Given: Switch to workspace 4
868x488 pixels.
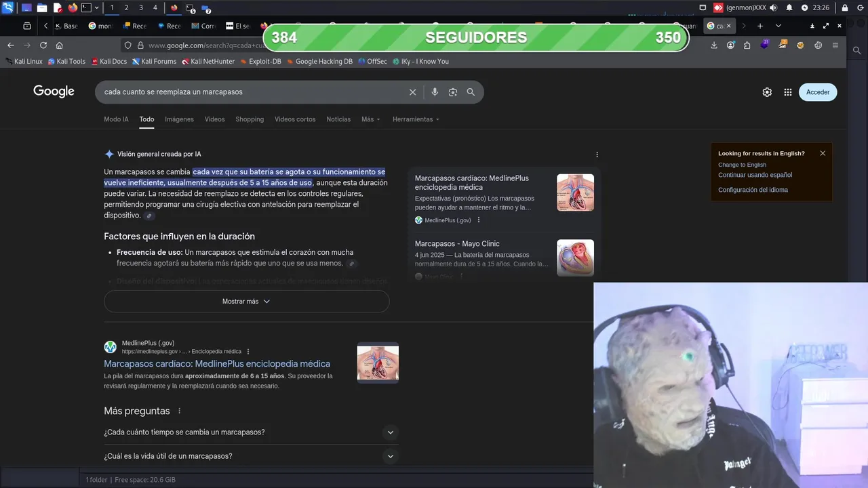Looking at the screenshot, I should coord(155,7).
